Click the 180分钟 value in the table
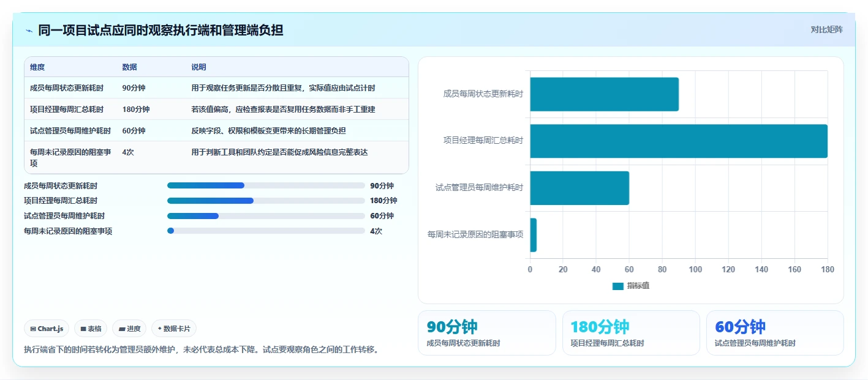The image size is (868, 380). [x=136, y=110]
